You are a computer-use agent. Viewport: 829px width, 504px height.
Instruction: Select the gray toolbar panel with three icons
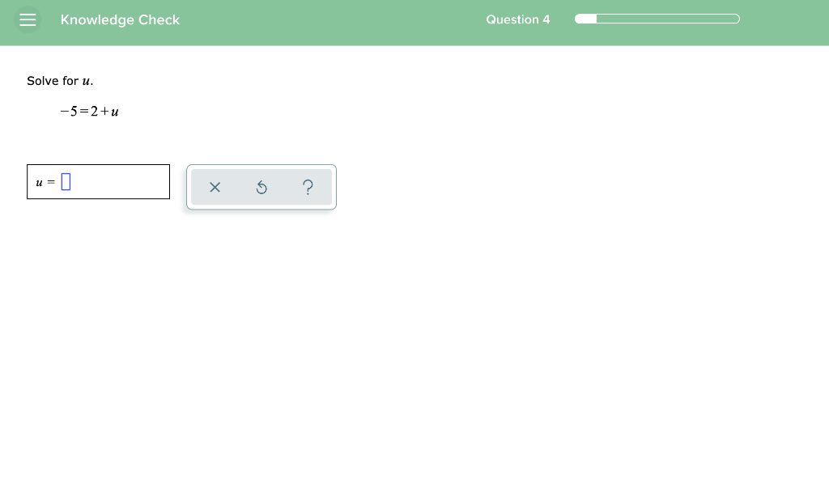click(x=261, y=187)
